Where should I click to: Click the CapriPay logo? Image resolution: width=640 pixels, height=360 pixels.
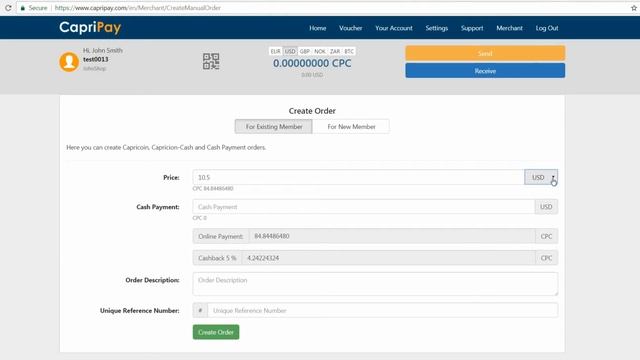(x=90, y=28)
